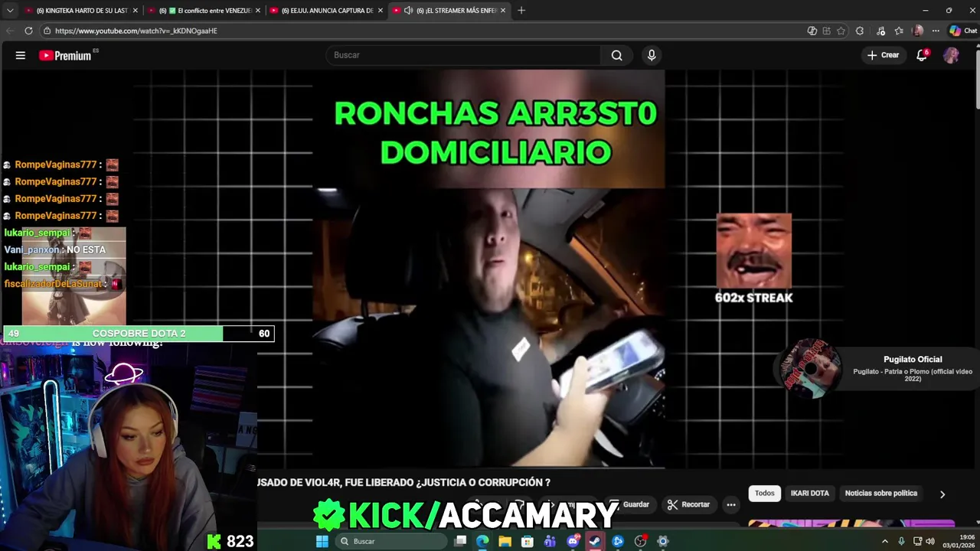Click the taskbar Buscar search box
This screenshot has width=980, height=551.
coord(391,541)
